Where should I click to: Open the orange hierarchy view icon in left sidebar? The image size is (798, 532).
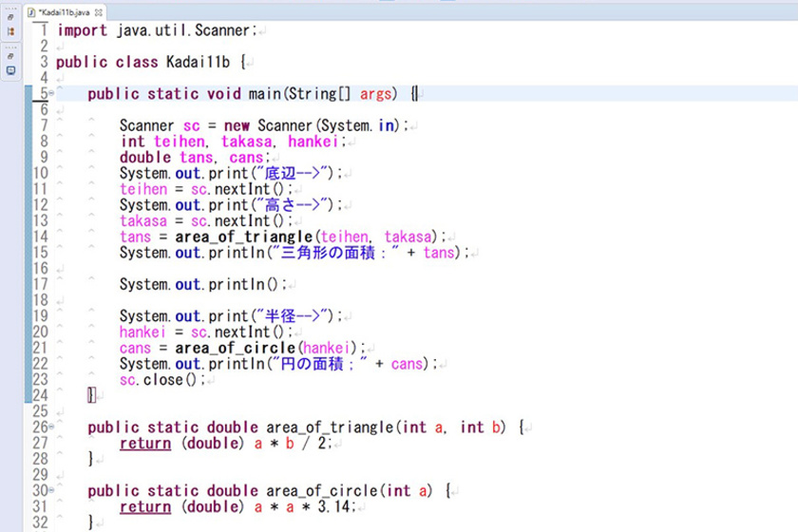(10, 31)
